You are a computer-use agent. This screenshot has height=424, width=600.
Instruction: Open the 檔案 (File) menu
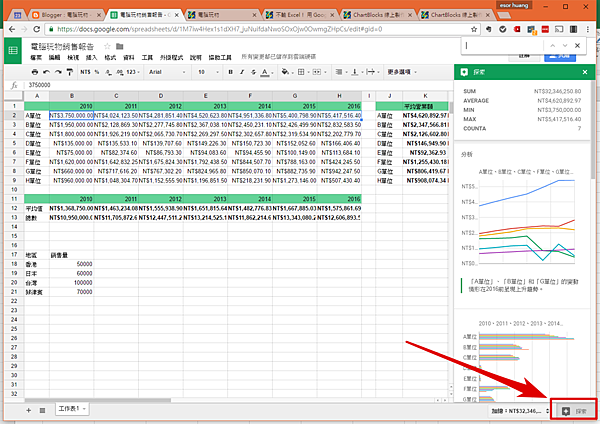(36, 58)
